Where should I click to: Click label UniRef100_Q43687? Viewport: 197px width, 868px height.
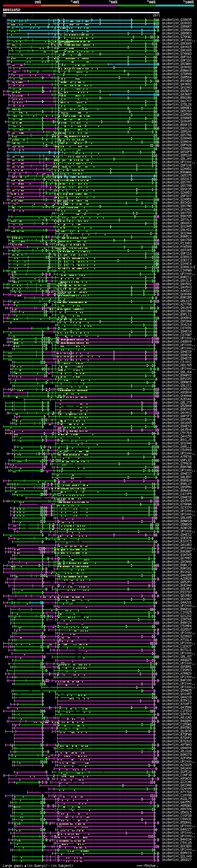pos(177,94)
